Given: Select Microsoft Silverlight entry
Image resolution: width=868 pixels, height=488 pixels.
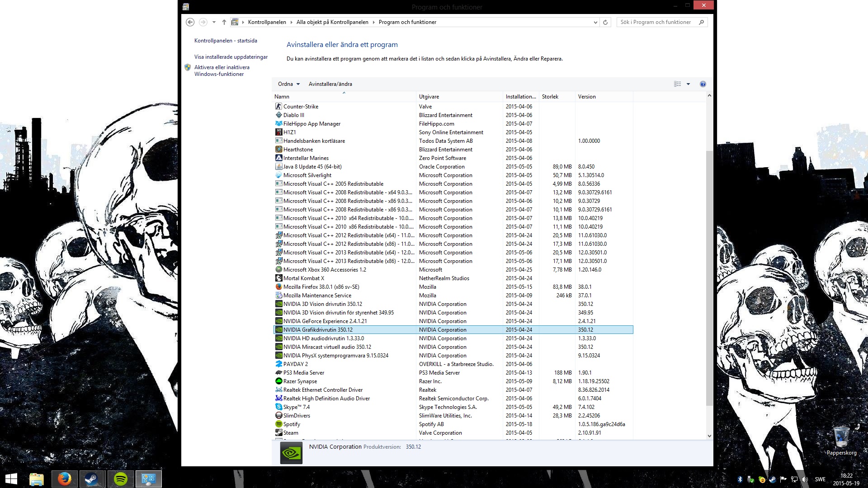Looking at the screenshot, I should pyautogui.click(x=453, y=175).
